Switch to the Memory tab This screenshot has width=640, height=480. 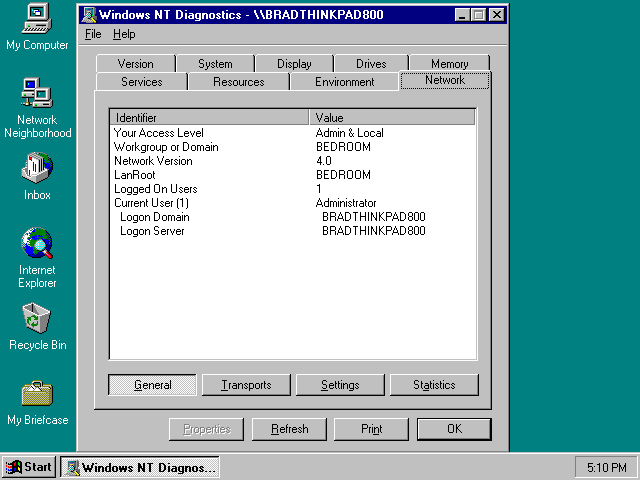click(x=449, y=64)
